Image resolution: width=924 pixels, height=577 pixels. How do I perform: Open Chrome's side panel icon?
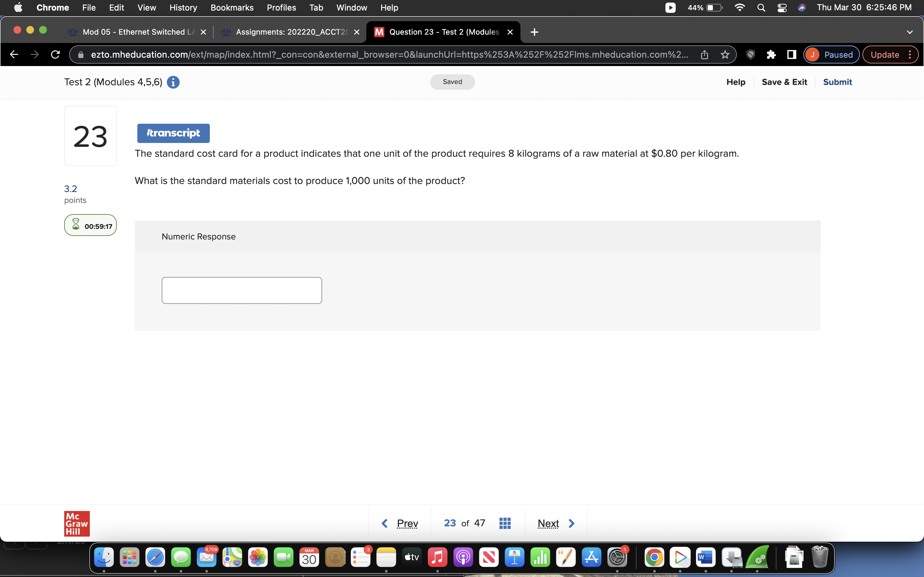[791, 54]
